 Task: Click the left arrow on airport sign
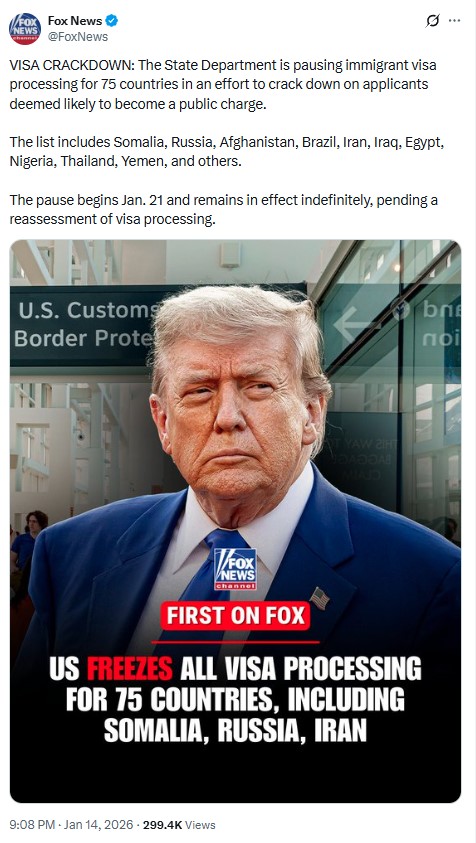[x=352, y=325]
